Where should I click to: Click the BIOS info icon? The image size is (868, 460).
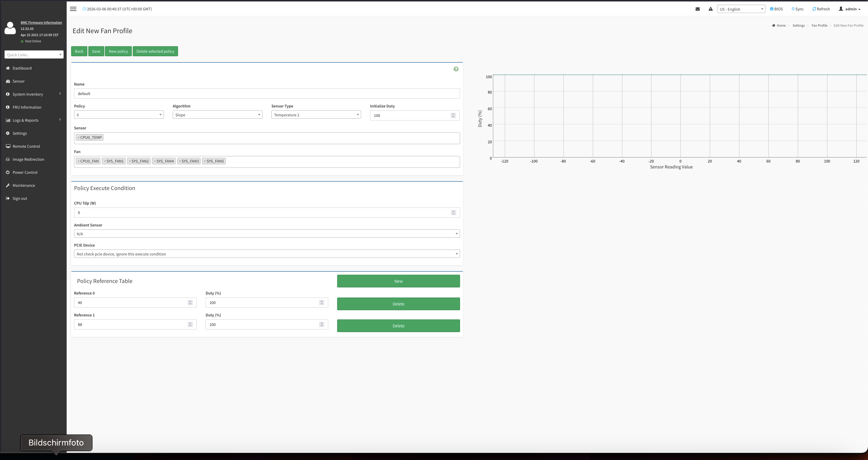[x=772, y=9]
